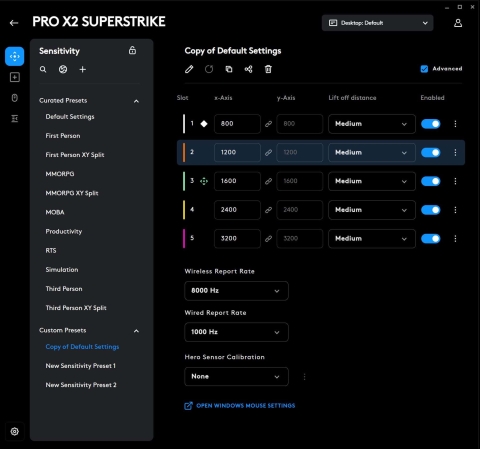Viewport: 480px width, 449px height.
Task: Disable slot 2 enabled toggle
Action: coord(431,153)
